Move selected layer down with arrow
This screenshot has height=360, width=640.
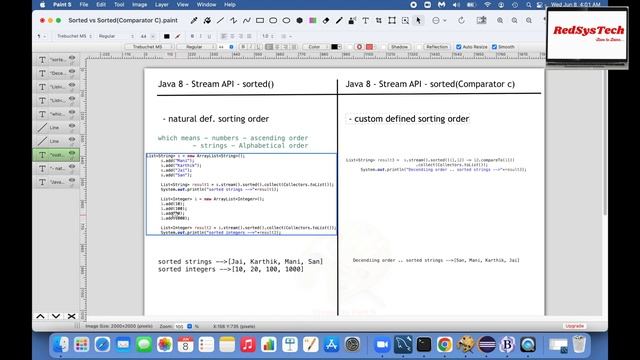(56, 316)
